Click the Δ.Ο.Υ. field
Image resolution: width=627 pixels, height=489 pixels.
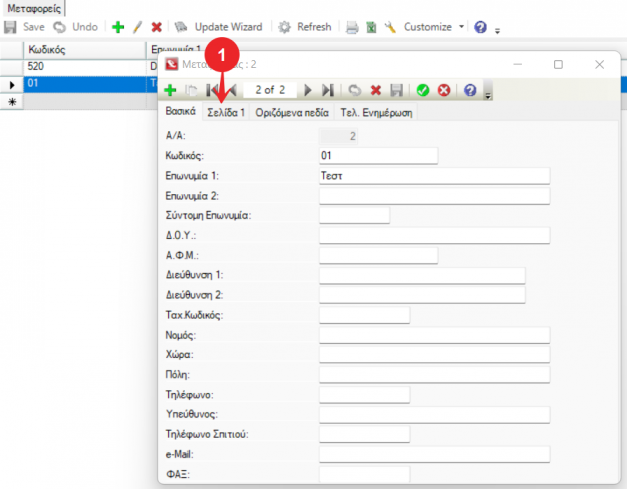point(434,235)
